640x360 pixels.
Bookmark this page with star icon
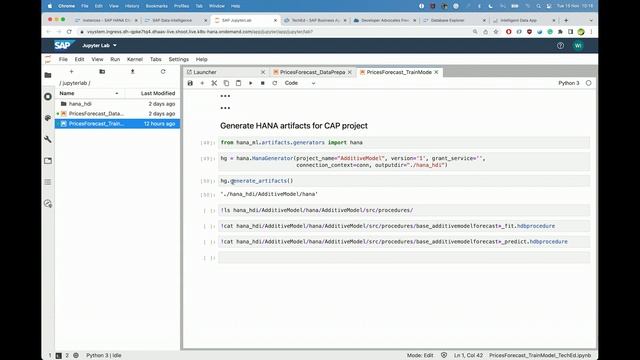pos(496,31)
